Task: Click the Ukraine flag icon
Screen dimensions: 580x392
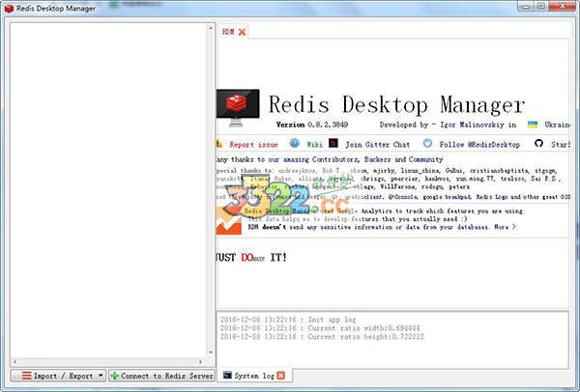Action: (x=533, y=125)
